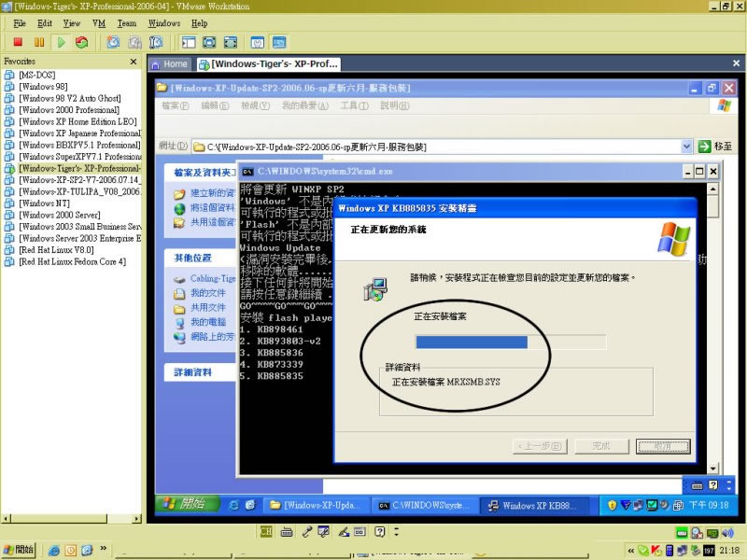Click the host tray volume speaker icon
Viewport: 747px width, 560px height.
click(727, 533)
